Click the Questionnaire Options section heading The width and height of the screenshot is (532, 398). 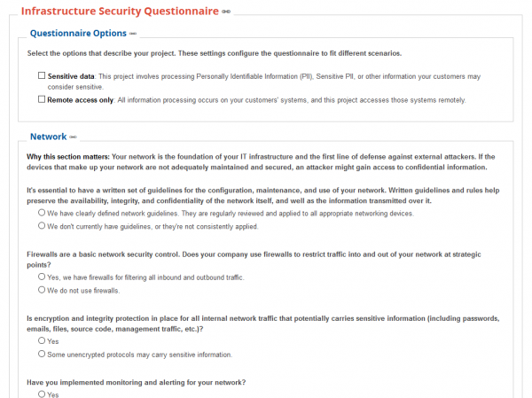[78, 34]
